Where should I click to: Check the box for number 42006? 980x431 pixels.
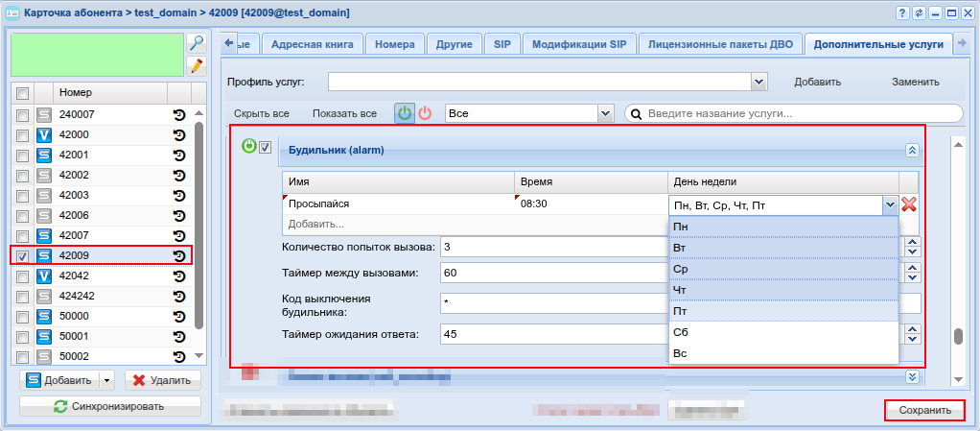(x=22, y=216)
